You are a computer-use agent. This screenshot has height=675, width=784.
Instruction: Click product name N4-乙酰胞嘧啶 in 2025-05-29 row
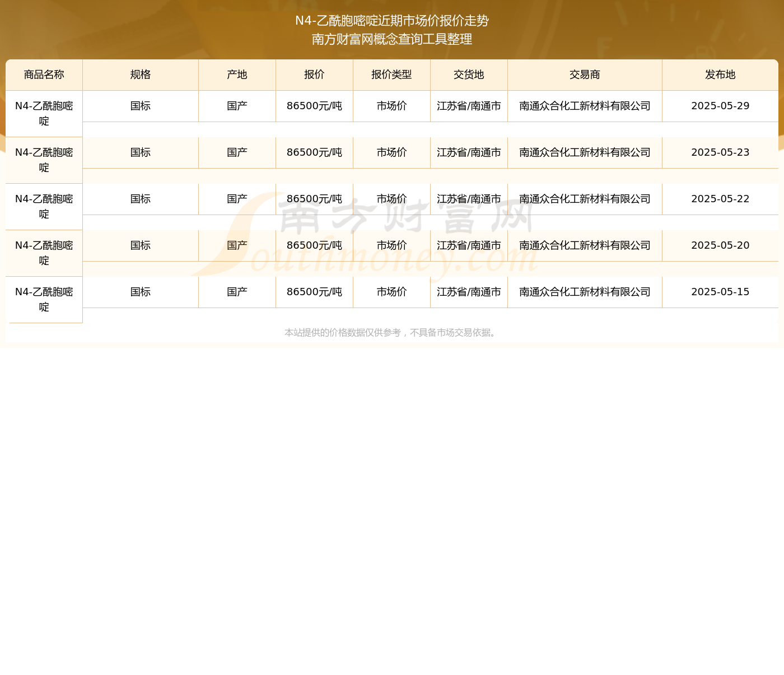click(x=44, y=114)
